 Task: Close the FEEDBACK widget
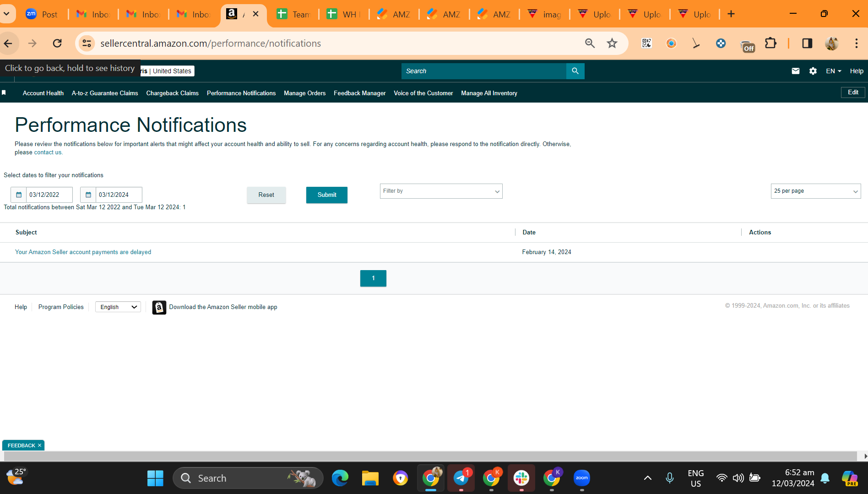point(39,445)
